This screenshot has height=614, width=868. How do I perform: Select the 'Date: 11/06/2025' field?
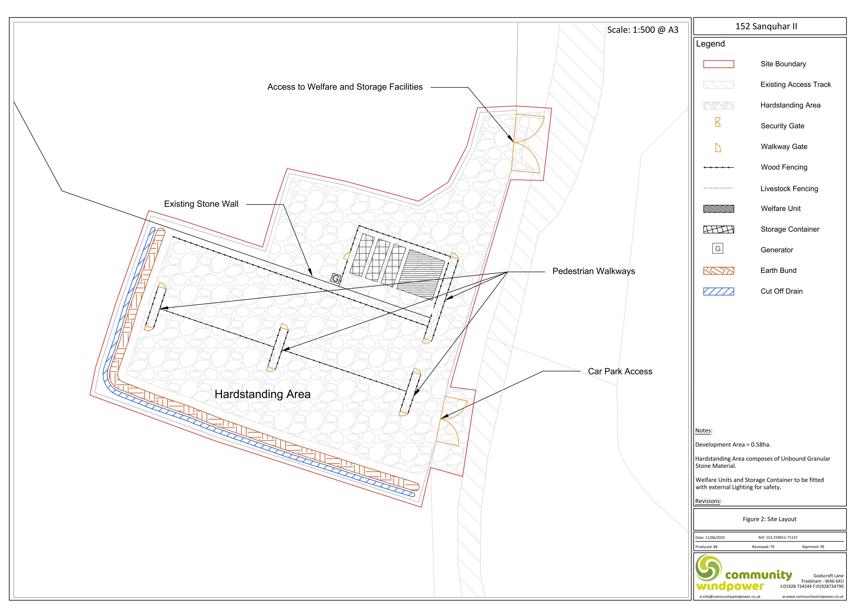(710, 537)
